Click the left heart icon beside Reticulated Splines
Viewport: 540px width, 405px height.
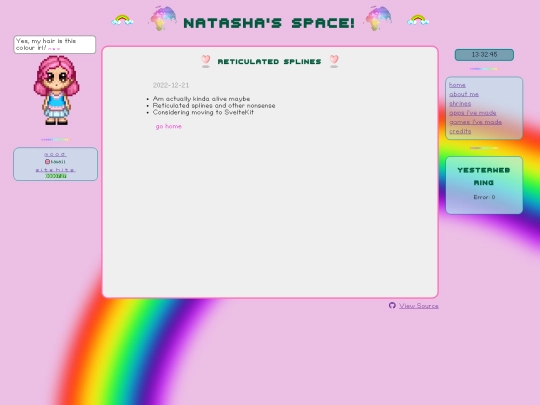[206, 61]
